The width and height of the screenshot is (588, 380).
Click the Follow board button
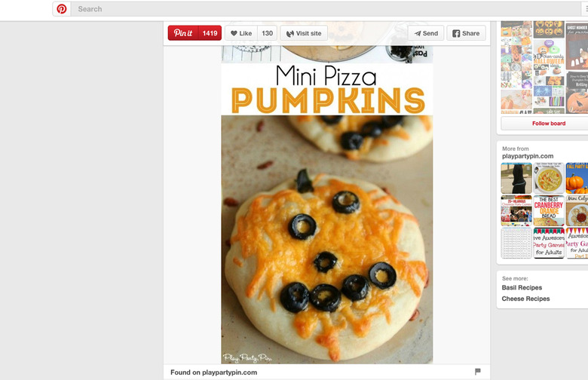point(548,123)
